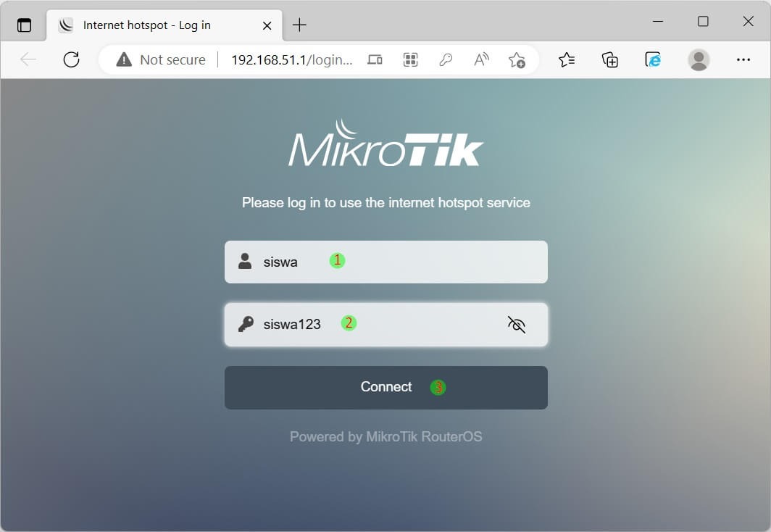Open the browser profile avatar
771x532 pixels.
tap(699, 59)
